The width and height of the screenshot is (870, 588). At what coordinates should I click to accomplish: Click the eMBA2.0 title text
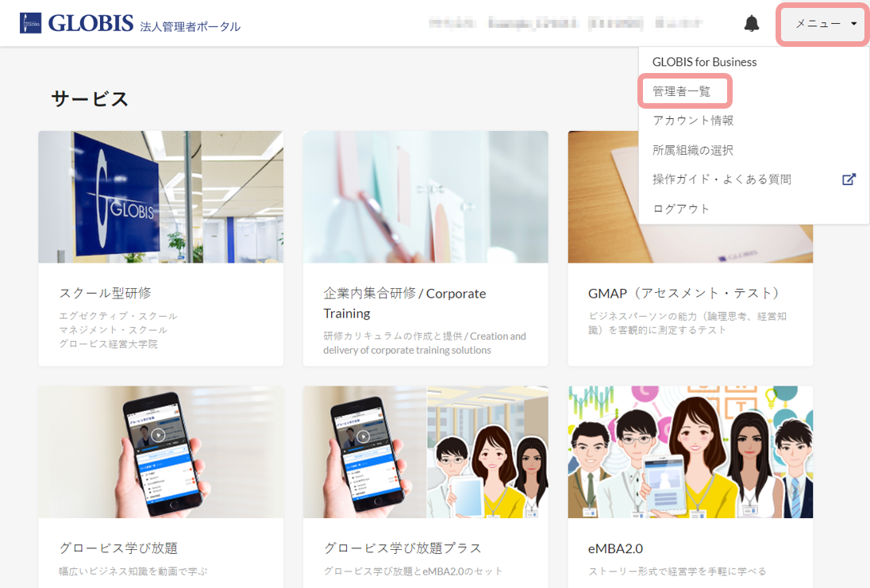click(615, 548)
